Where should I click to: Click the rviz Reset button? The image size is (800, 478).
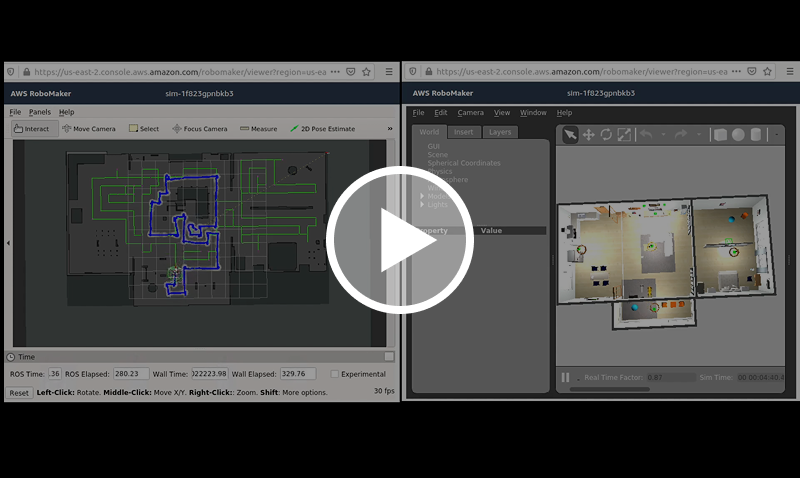[x=19, y=393]
